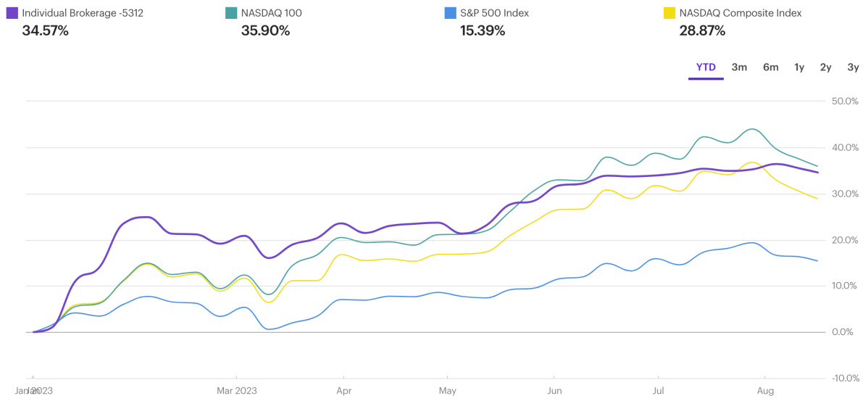Image resolution: width=868 pixels, height=401 pixels.
Task: Click the 34.57% brokerage return value
Action: tap(46, 30)
